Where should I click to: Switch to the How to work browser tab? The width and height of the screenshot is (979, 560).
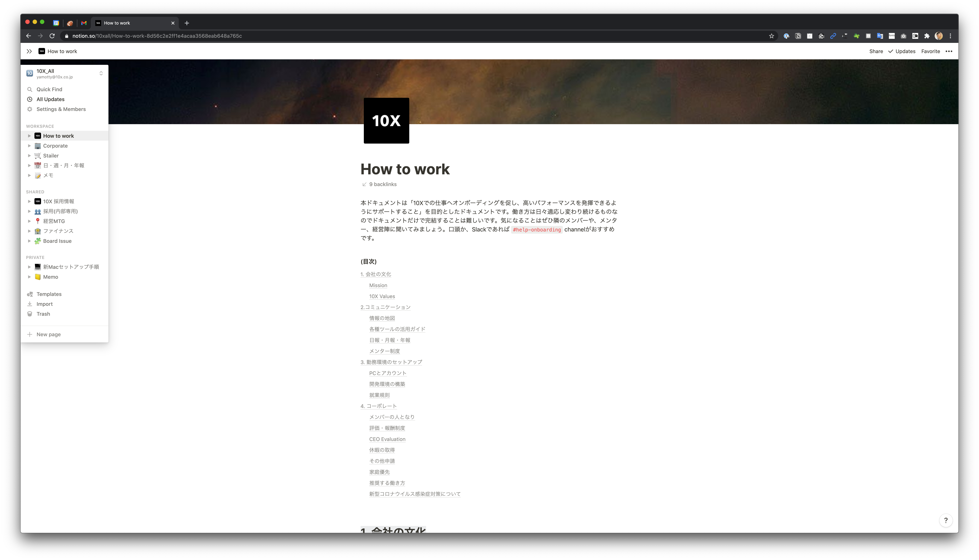117,23
